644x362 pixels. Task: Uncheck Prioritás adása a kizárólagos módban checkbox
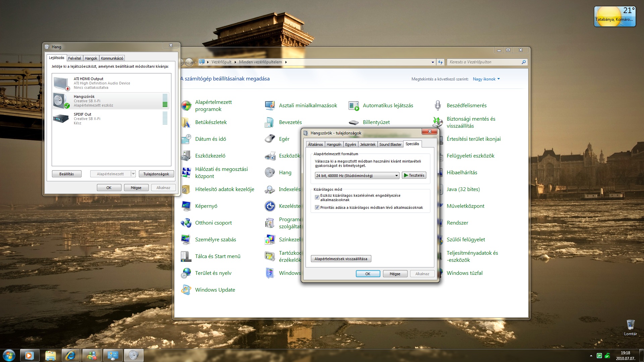point(317,207)
